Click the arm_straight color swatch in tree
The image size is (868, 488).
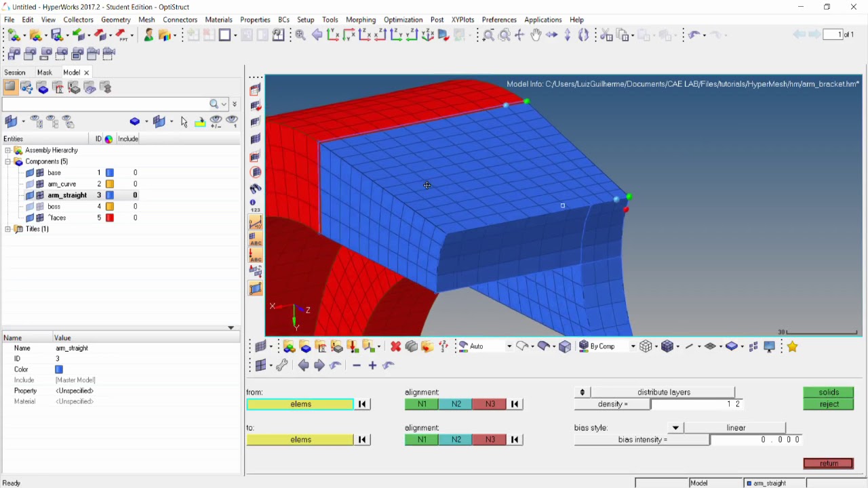(109, 195)
